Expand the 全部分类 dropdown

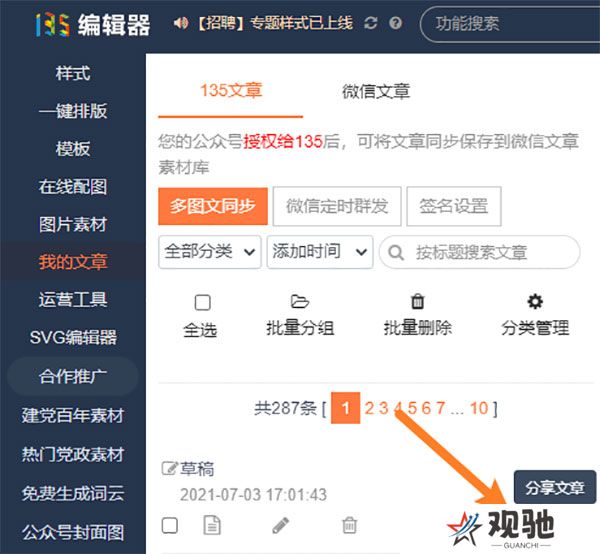pyautogui.click(x=210, y=252)
